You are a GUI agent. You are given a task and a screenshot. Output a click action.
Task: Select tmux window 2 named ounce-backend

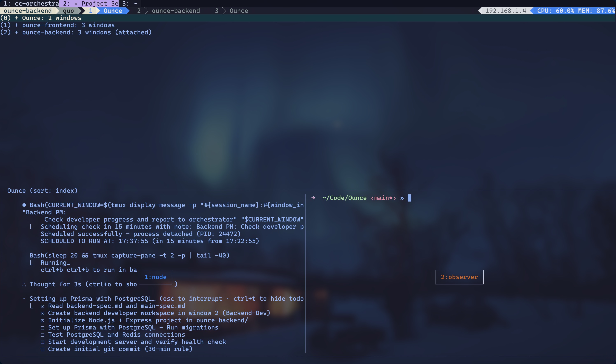pyautogui.click(x=176, y=11)
